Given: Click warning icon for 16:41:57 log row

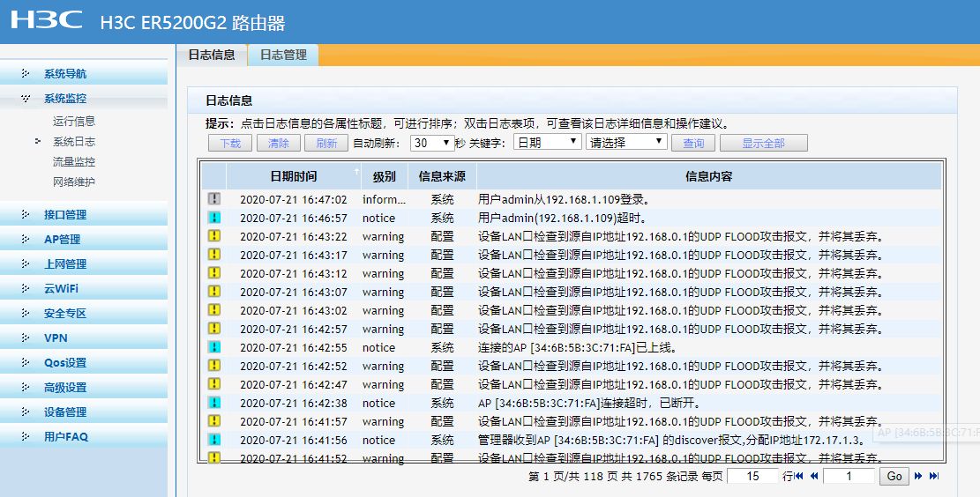Looking at the screenshot, I should pyautogui.click(x=214, y=421).
